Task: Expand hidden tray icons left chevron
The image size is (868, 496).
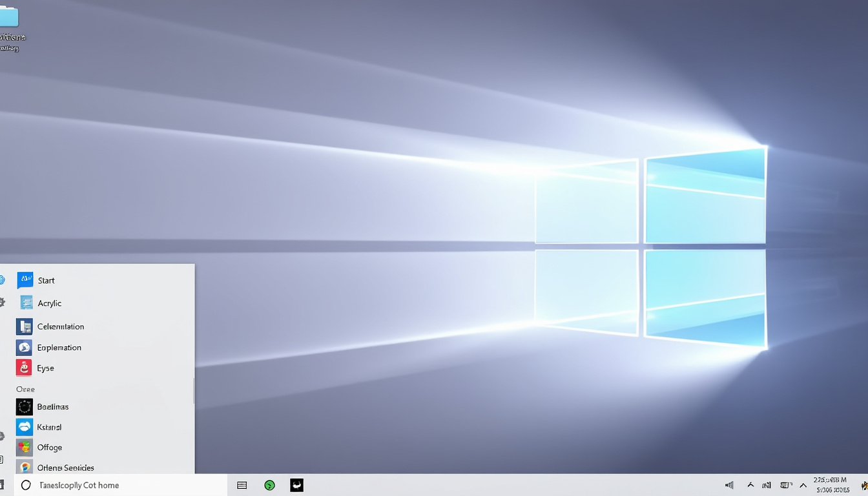Action: [x=750, y=485]
